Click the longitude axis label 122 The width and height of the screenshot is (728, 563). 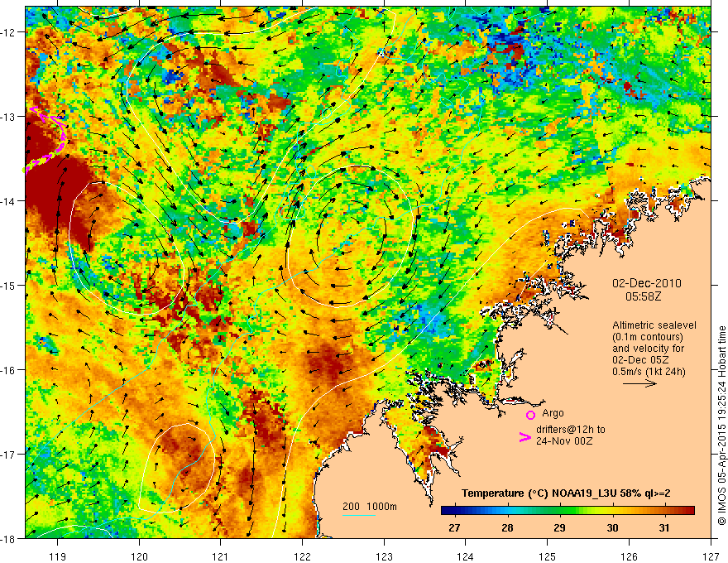(302, 556)
